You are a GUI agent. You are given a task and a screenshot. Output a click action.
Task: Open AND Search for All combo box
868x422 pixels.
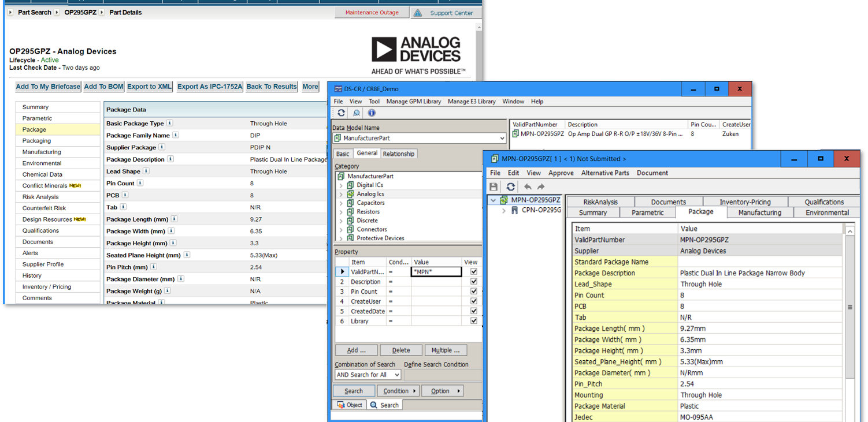pyautogui.click(x=368, y=375)
